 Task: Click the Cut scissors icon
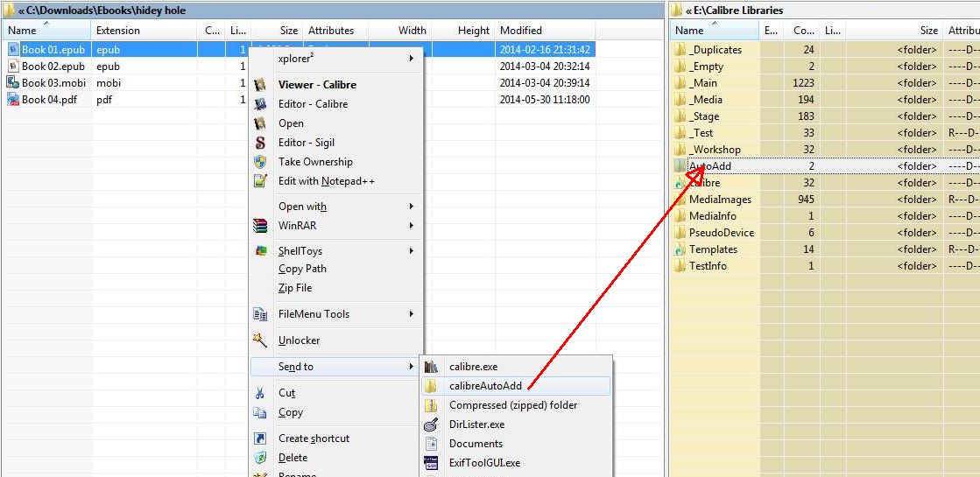pos(261,393)
